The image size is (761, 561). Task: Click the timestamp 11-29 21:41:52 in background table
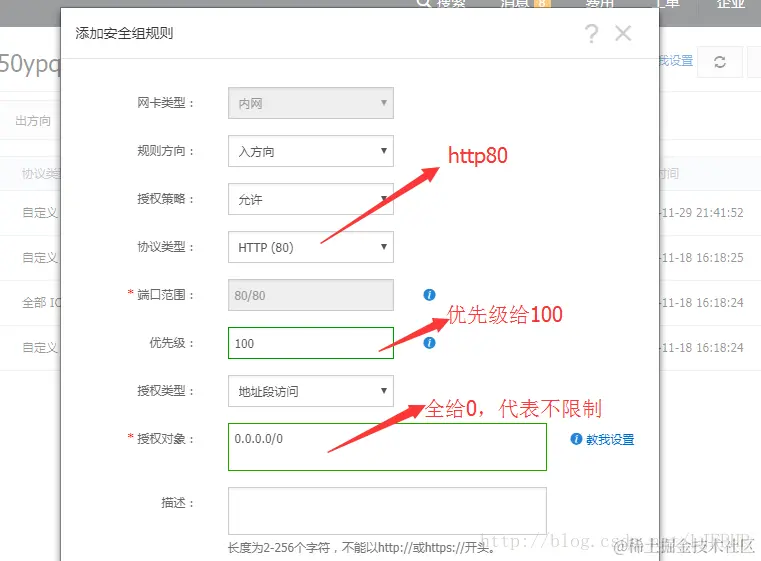[x=702, y=213]
